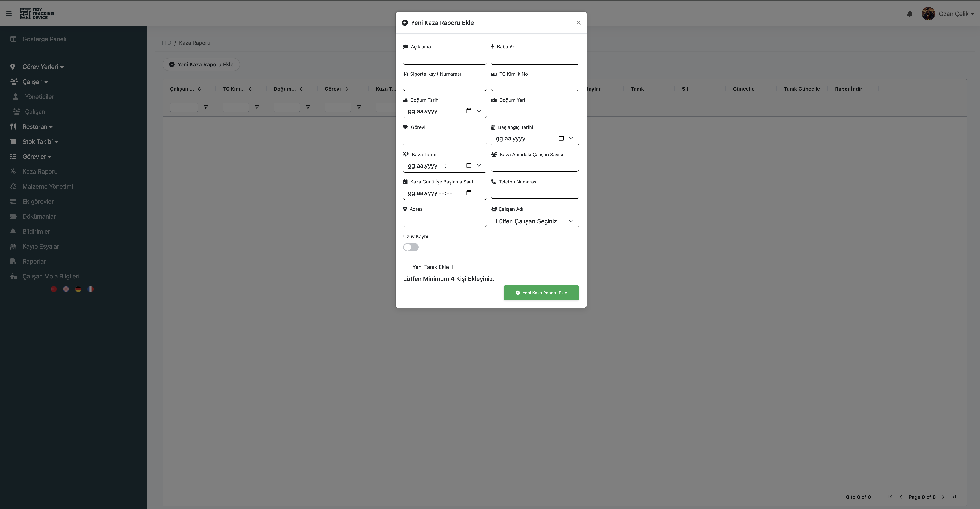This screenshot has height=509, width=980.
Task: Click the hamburger menu icon
Action: point(9,14)
